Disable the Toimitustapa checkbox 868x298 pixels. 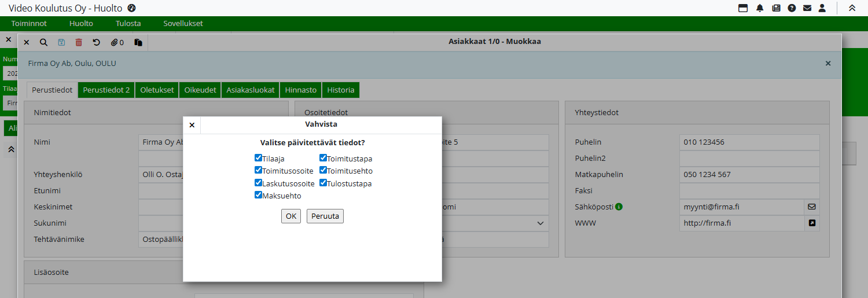pos(323,157)
